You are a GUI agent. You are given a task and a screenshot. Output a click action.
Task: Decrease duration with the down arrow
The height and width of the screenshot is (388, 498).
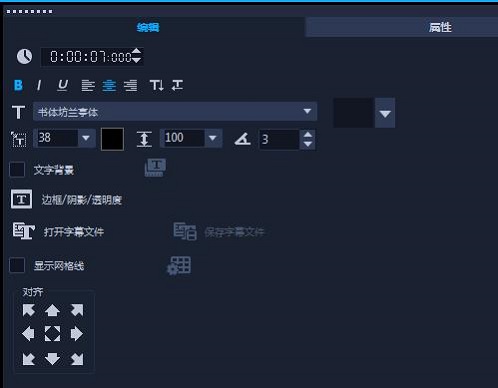tap(136, 60)
